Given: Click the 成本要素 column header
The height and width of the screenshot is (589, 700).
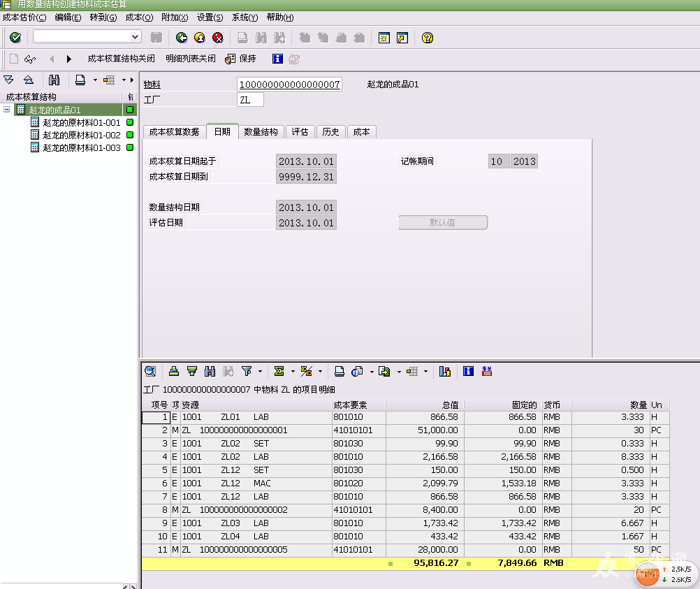Looking at the screenshot, I should [358, 405].
